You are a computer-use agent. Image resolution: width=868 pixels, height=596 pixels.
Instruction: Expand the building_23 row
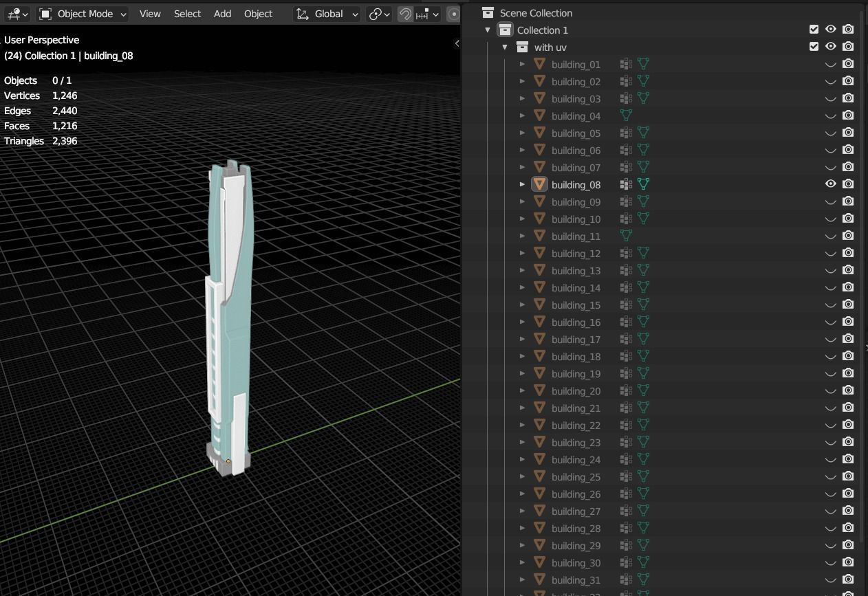[522, 442]
